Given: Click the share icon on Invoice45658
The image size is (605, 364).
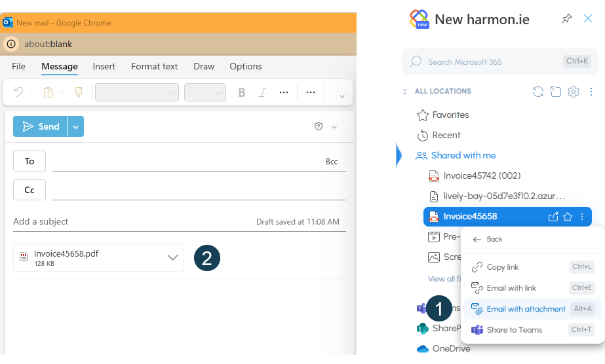Looking at the screenshot, I should pyautogui.click(x=553, y=217).
